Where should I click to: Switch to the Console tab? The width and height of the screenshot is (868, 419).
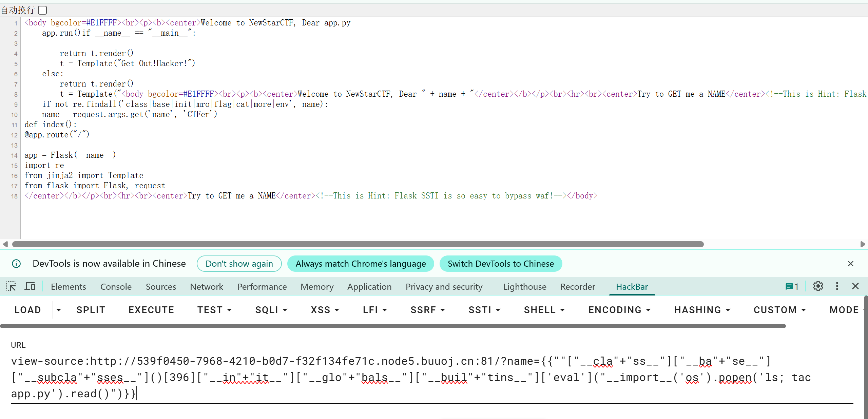coord(116,287)
